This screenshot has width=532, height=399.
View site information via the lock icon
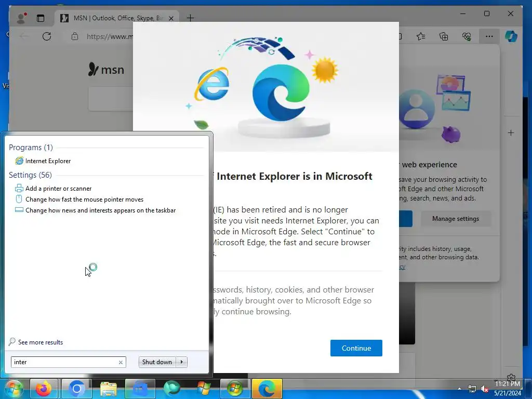click(75, 36)
